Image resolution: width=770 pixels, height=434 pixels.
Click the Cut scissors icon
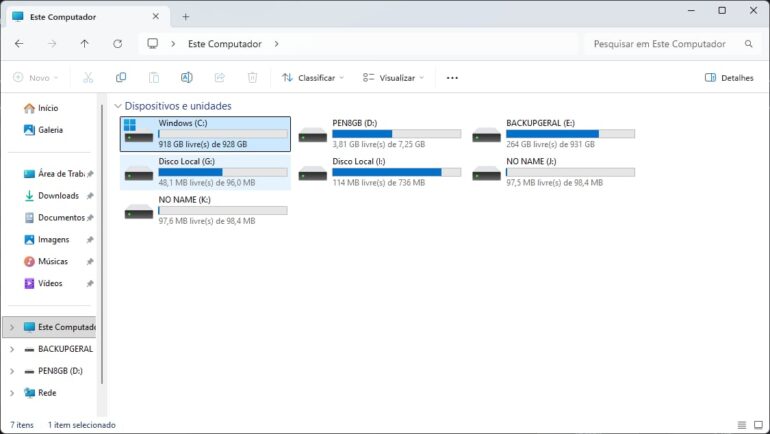(88, 78)
